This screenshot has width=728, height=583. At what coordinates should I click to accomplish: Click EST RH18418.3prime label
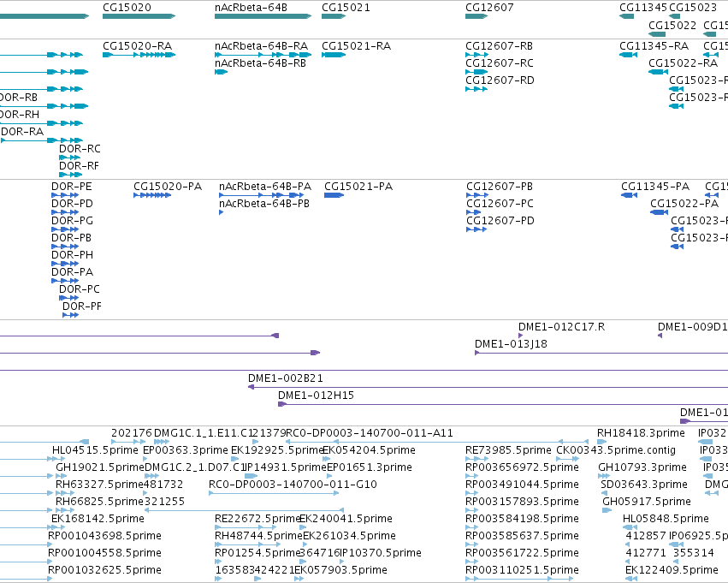642,433
